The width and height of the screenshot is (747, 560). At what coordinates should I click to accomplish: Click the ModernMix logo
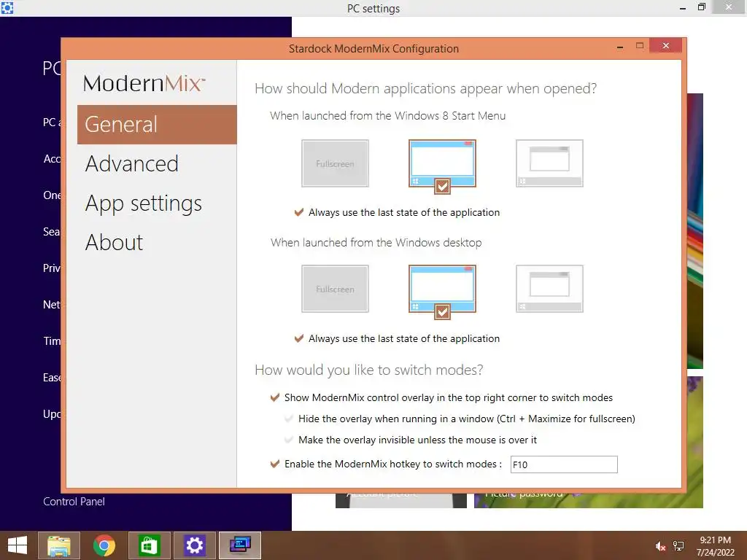tap(144, 83)
